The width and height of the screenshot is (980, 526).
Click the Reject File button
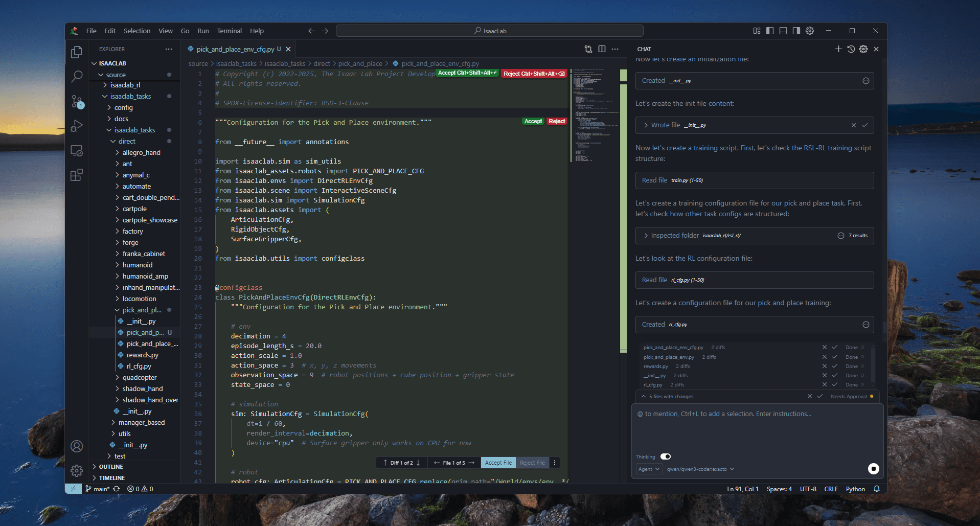tap(532, 463)
